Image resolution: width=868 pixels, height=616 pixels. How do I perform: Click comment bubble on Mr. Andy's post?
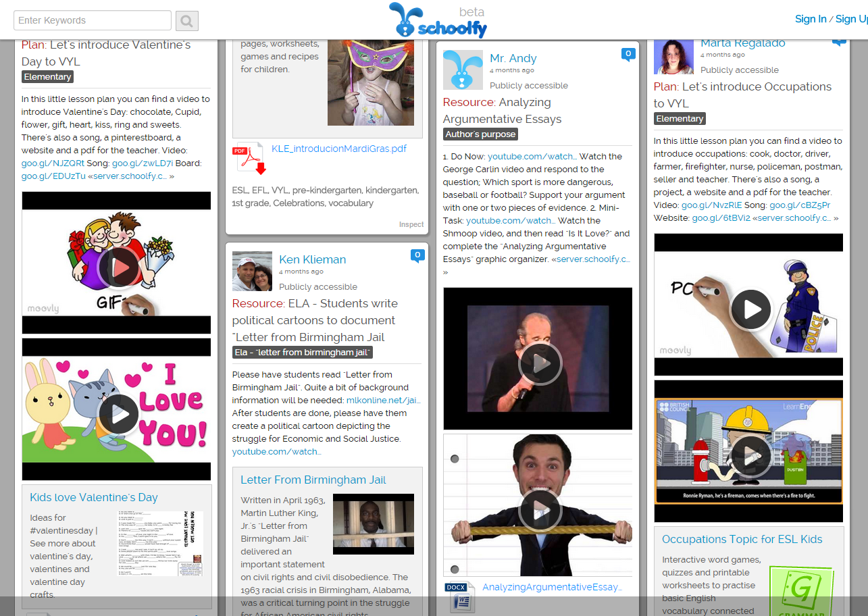(628, 54)
